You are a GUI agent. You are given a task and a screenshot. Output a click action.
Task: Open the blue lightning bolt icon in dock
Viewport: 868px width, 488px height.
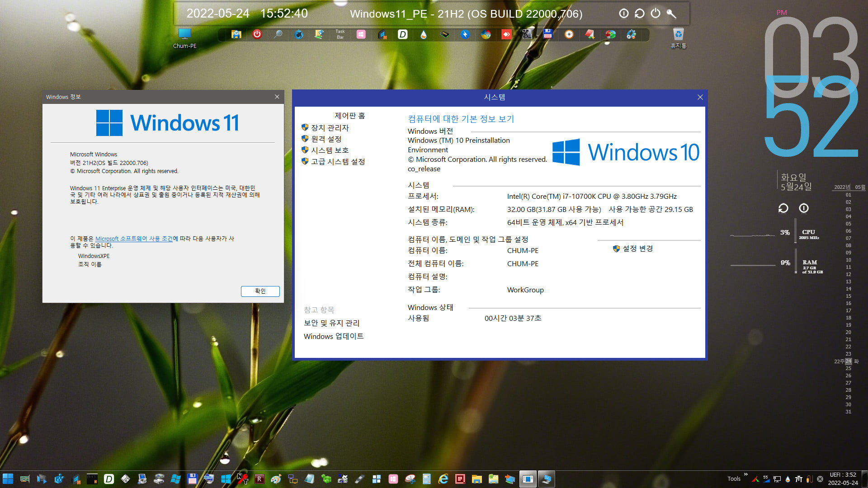[x=465, y=34]
